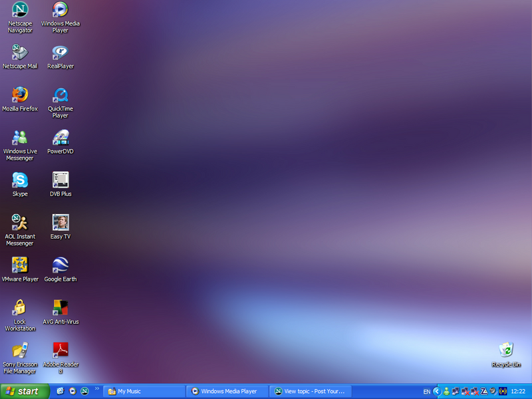
Task: Launch Windows Media Player from Quick Launch
Action: (x=72, y=391)
